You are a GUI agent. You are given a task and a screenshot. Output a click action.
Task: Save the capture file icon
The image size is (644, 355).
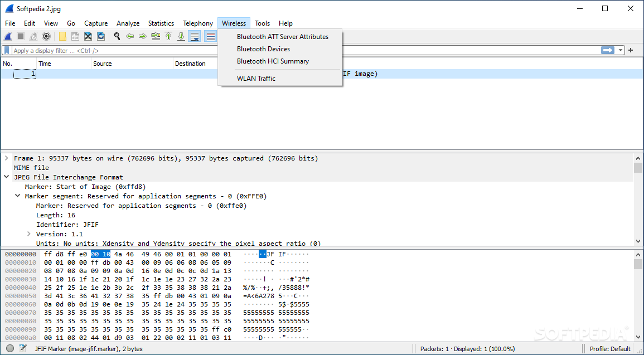[75, 37]
